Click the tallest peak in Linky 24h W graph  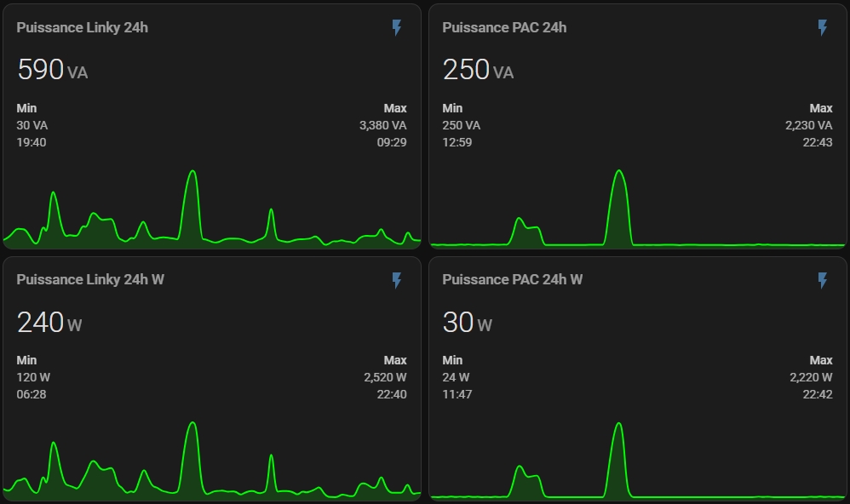coord(192,424)
